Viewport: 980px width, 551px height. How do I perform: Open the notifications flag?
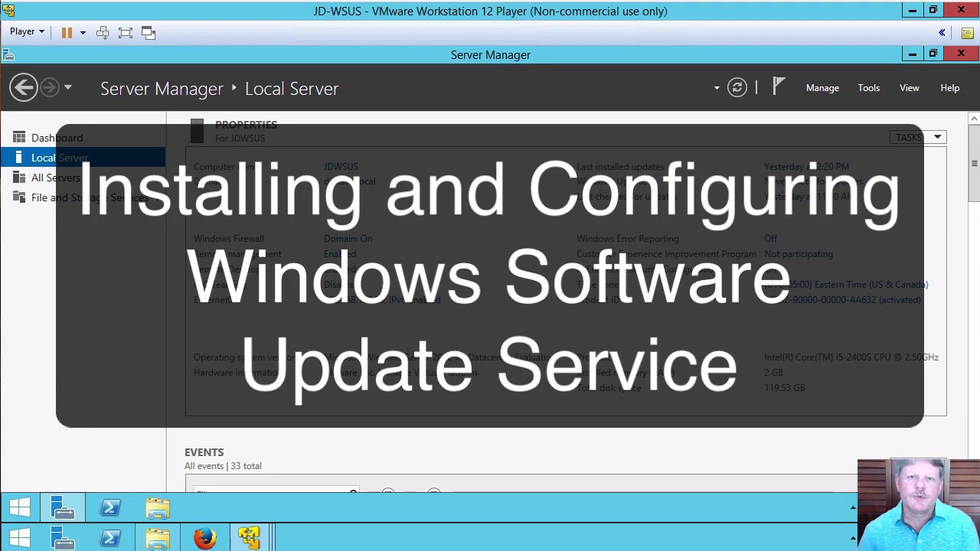click(779, 86)
